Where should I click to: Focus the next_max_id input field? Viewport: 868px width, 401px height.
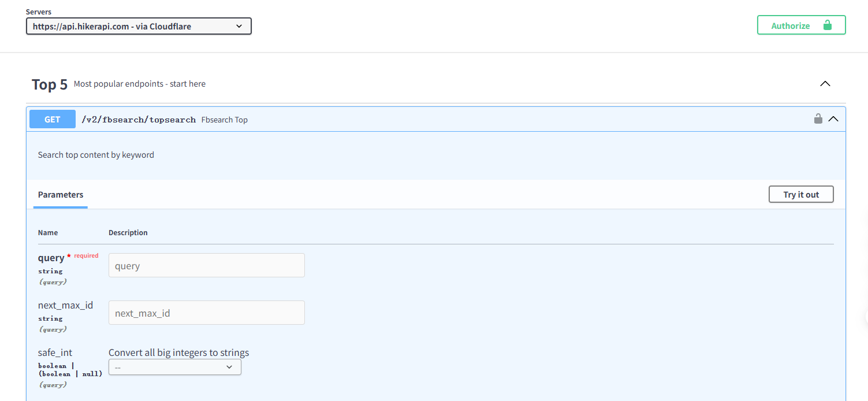[207, 313]
